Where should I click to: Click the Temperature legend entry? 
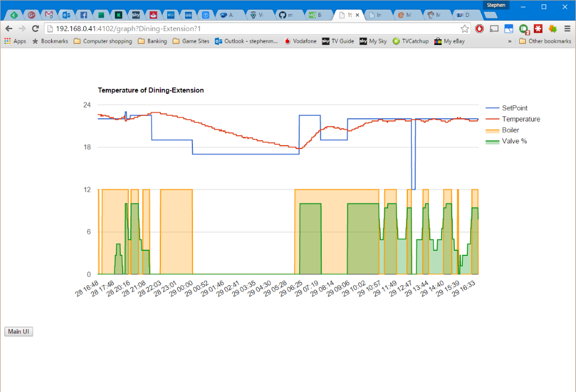point(513,119)
